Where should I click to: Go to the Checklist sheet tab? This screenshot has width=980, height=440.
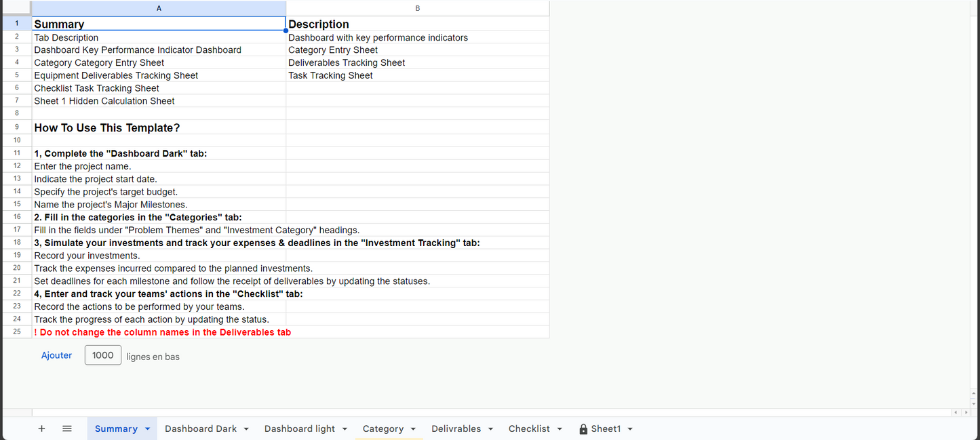(x=529, y=429)
